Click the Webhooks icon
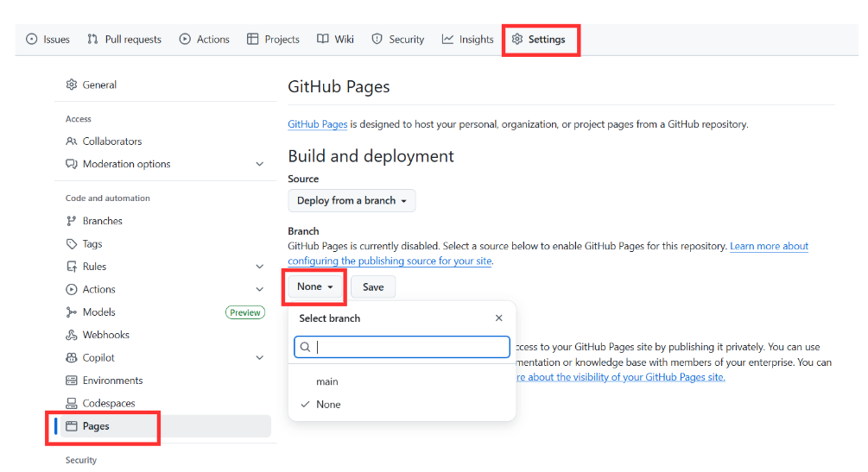Viewport: 868px width, 472px height. [x=72, y=335]
